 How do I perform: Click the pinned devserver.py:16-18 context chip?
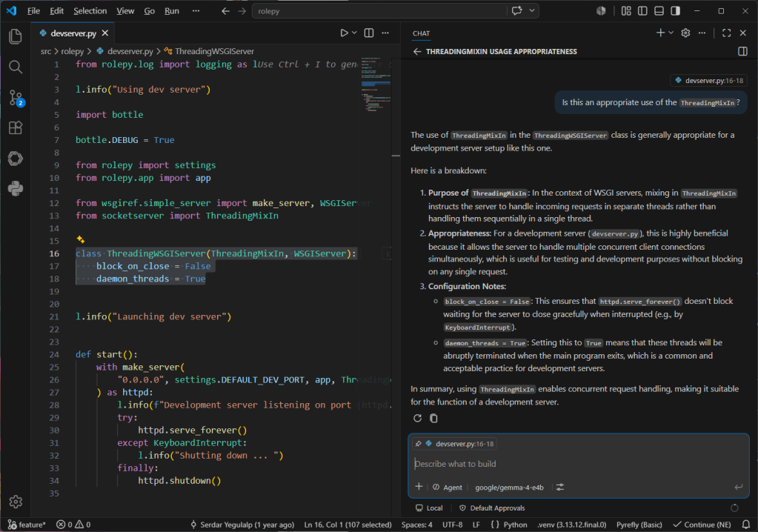pyautogui.click(x=455, y=444)
